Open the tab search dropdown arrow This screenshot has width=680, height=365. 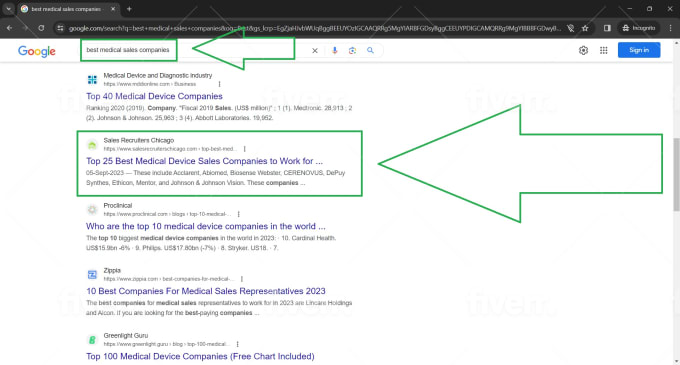point(8,9)
